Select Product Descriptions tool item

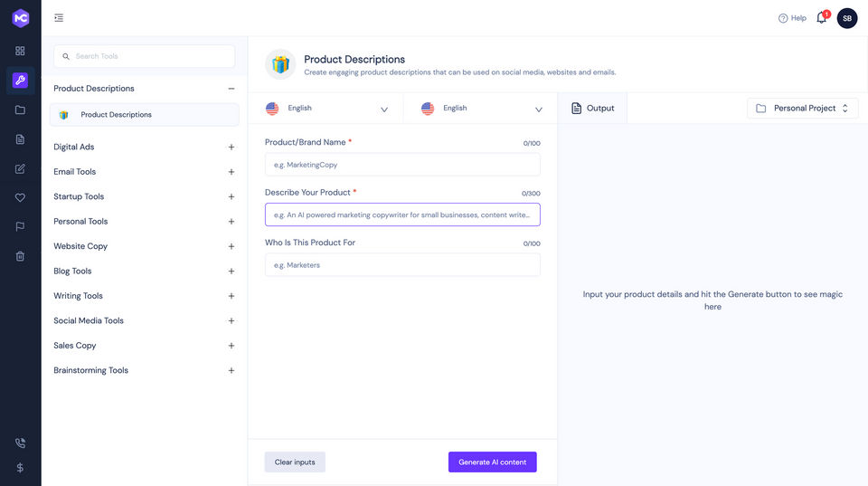click(x=144, y=115)
